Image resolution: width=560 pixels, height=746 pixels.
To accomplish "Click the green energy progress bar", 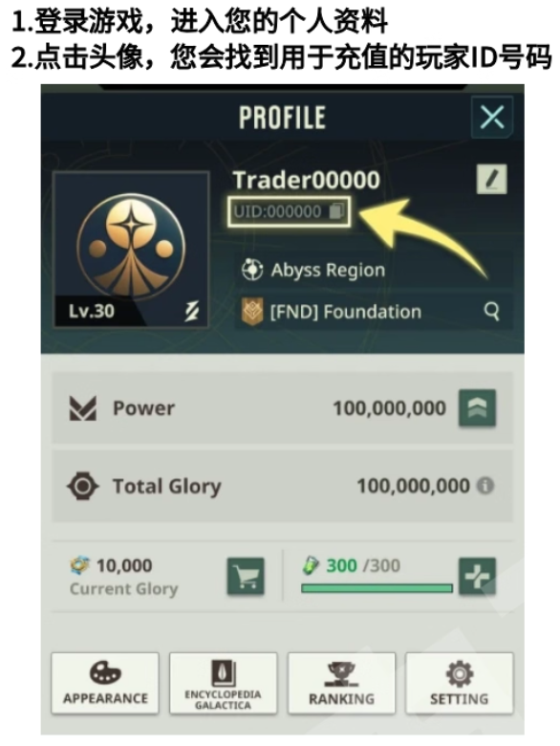I will 377,588.
